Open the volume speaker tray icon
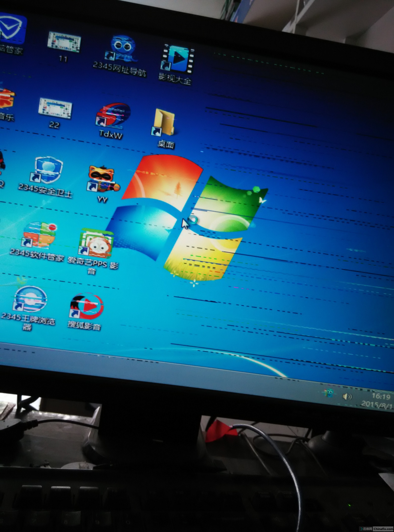394x532 pixels. 347,397
